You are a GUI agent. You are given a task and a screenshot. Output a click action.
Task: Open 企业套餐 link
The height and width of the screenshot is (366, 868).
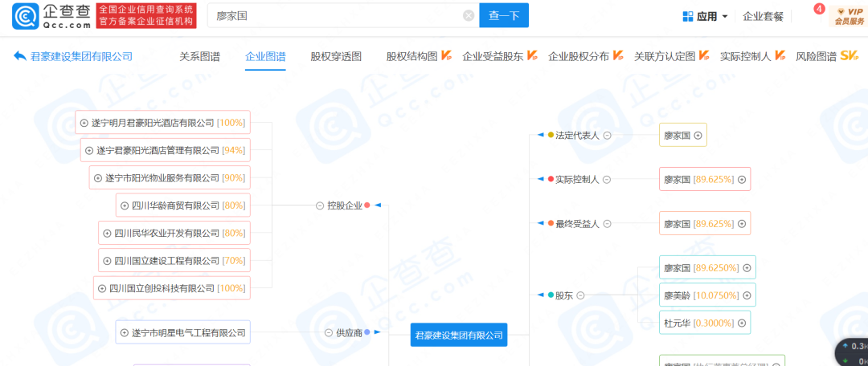tap(763, 17)
